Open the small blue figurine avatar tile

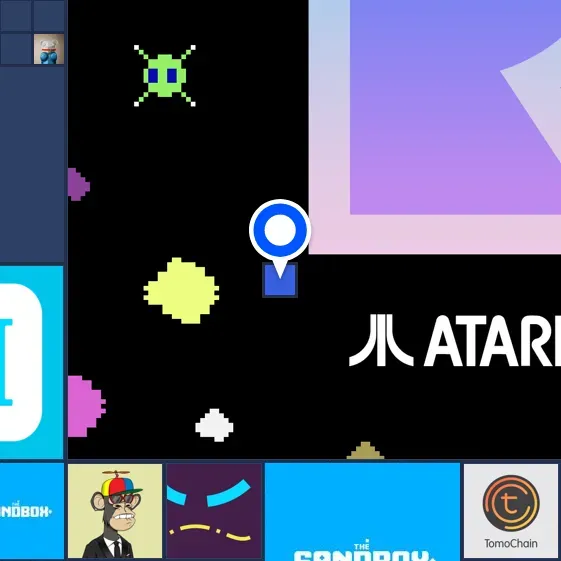coord(49,49)
